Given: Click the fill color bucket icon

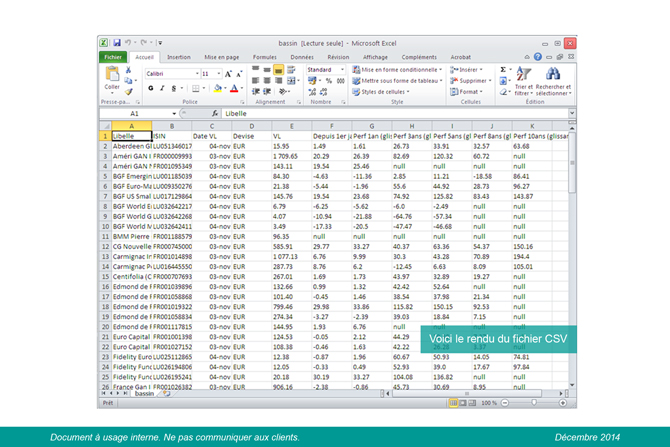Looking at the screenshot, I should click(216, 88).
